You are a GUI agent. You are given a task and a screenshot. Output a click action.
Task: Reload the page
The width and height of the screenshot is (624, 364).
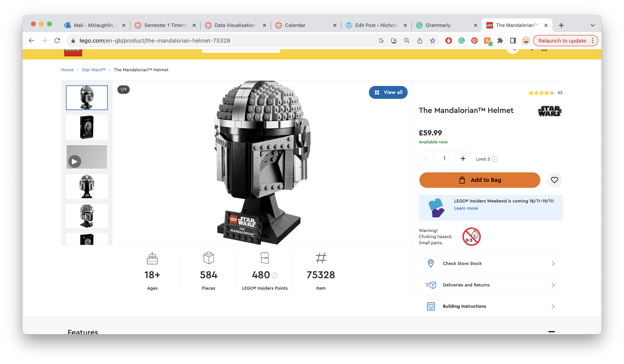coord(57,41)
